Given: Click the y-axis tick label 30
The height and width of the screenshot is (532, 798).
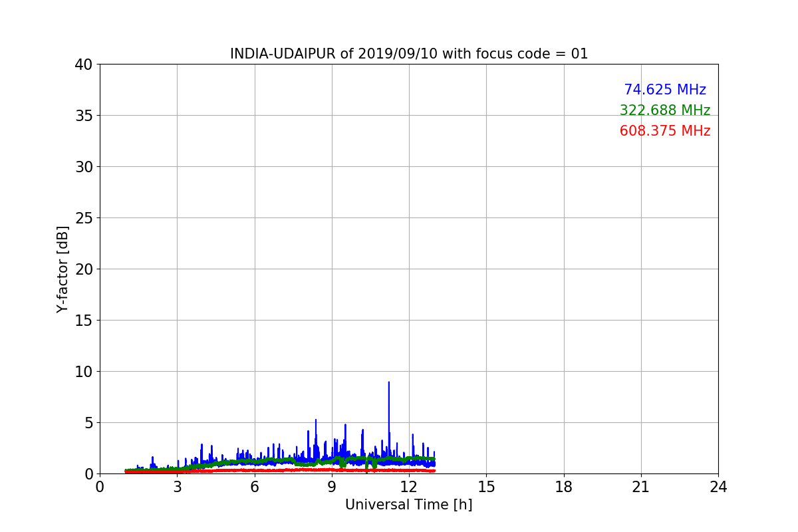Looking at the screenshot, I should click(83, 167).
